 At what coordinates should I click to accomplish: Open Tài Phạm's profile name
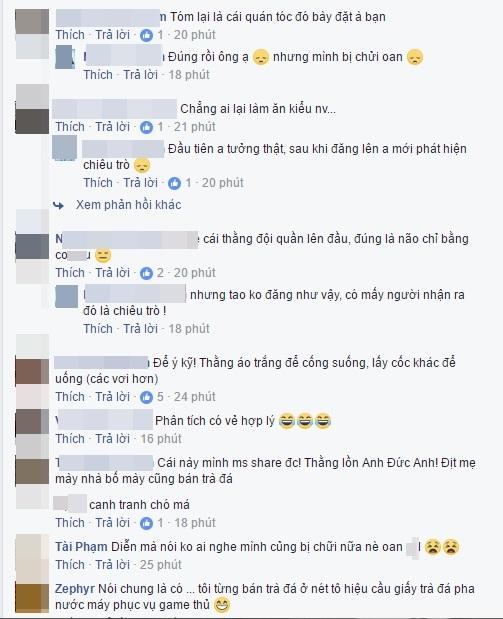[81, 547]
